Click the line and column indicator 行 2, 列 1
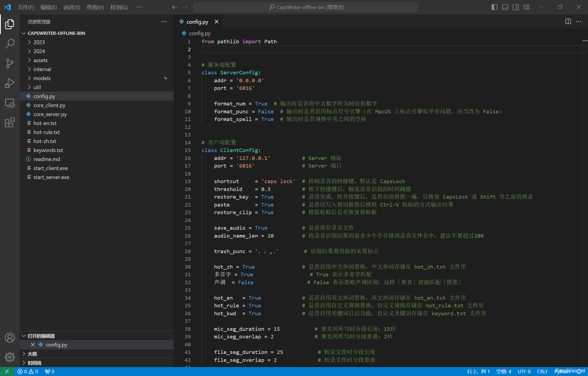This screenshot has height=376, width=588. [x=478, y=371]
